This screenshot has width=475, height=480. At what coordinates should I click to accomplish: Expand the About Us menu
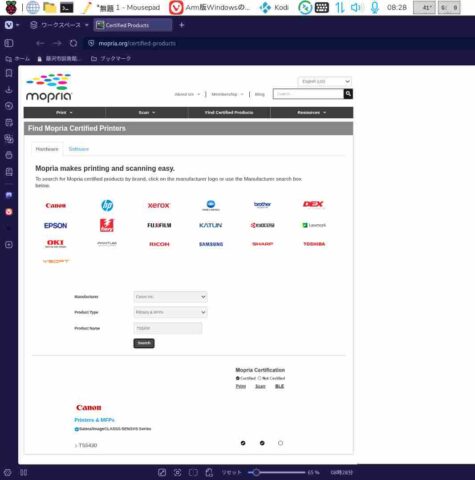(x=187, y=94)
